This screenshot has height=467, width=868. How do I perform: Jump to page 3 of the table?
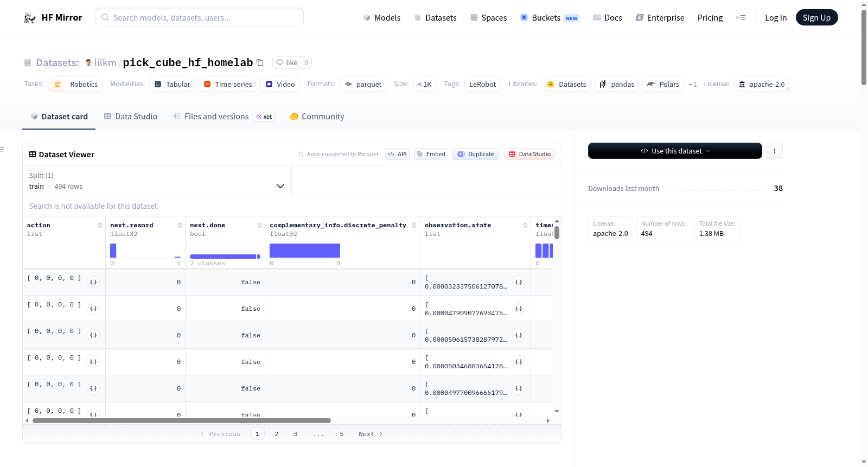coord(296,434)
